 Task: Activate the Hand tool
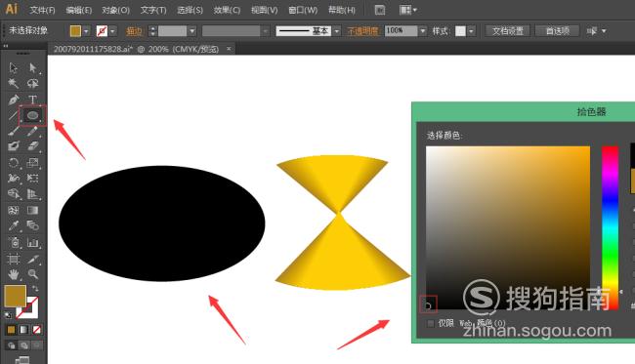(x=14, y=274)
